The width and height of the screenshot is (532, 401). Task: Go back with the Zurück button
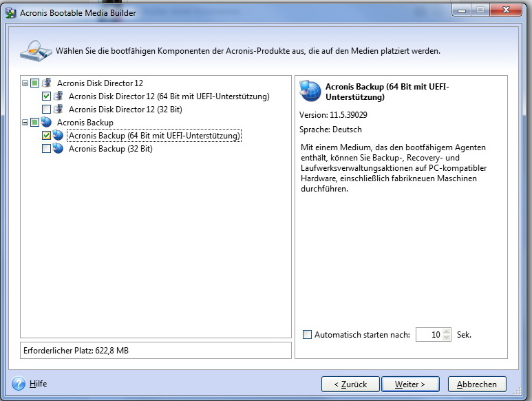[350, 384]
